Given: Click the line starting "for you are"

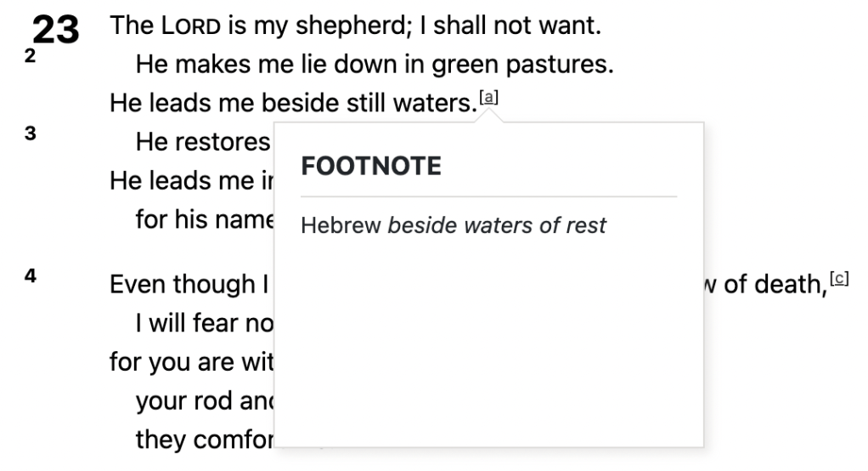Looking at the screenshot, I should 189,362.
